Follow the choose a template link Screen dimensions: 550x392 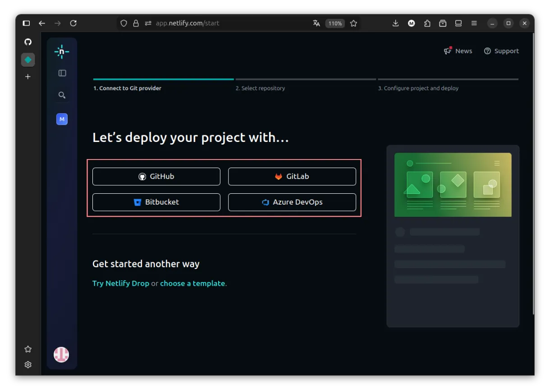click(192, 283)
